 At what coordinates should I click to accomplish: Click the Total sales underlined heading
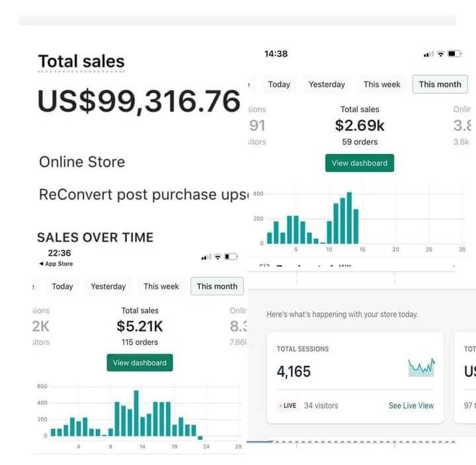click(81, 61)
